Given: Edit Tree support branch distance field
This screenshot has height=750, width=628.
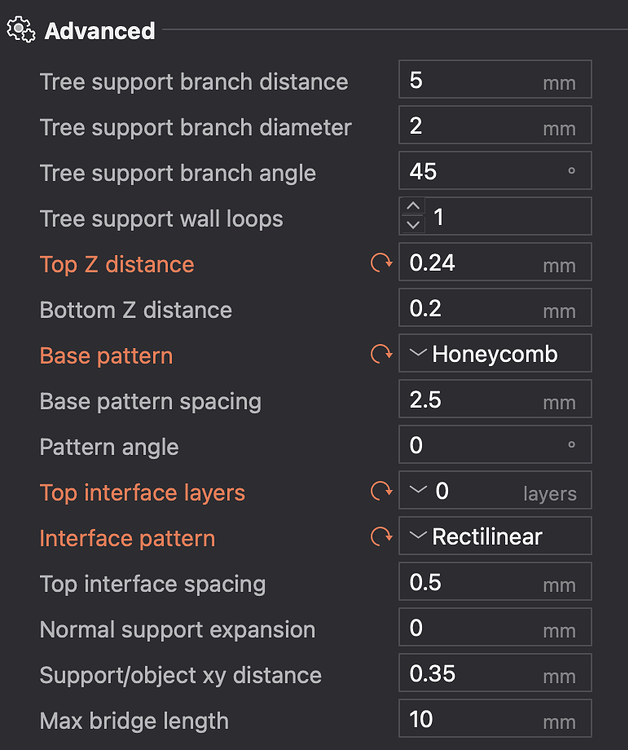Looking at the screenshot, I should (495, 79).
